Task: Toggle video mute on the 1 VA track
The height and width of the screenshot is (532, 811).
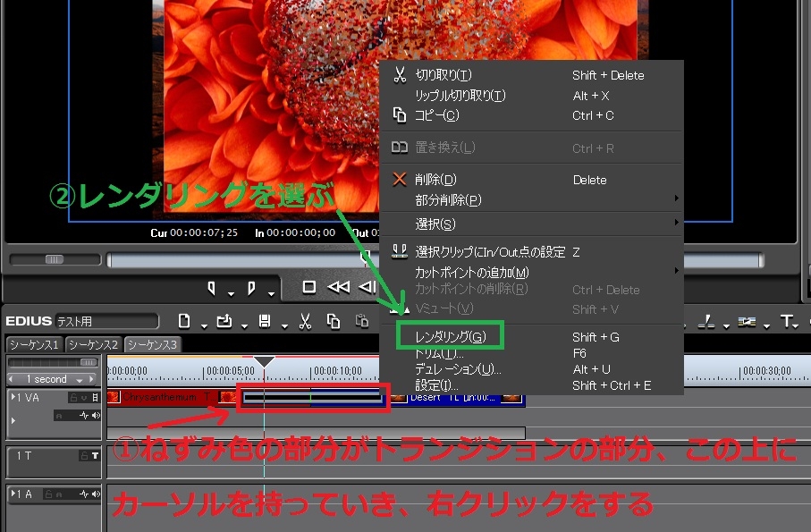Action: [83, 398]
